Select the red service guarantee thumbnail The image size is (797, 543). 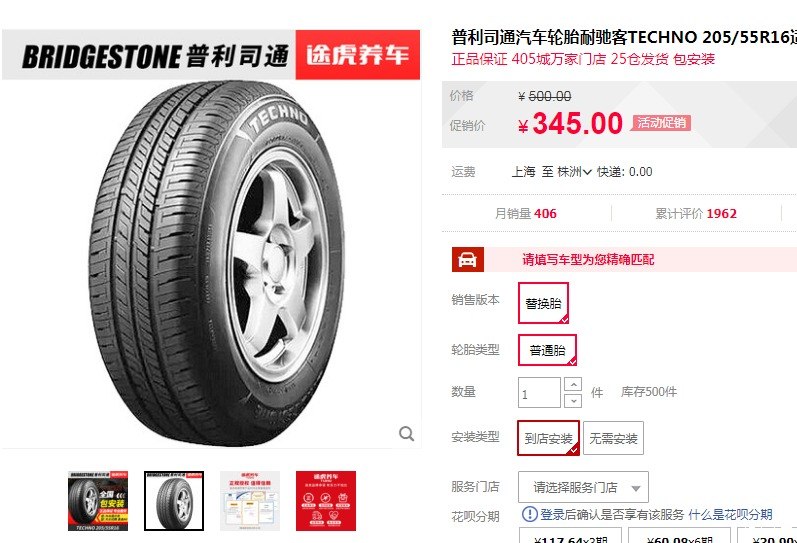click(326, 501)
